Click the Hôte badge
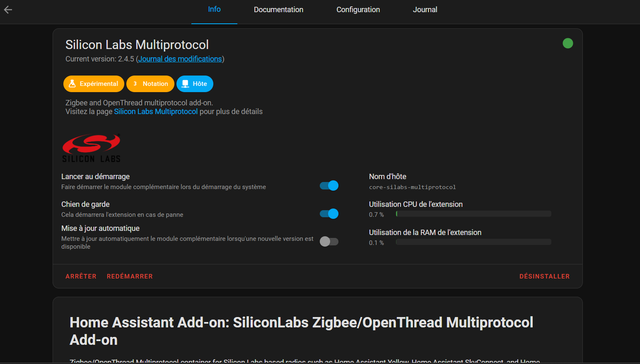Image resolution: width=640 pixels, height=364 pixels. click(x=195, y=84)
